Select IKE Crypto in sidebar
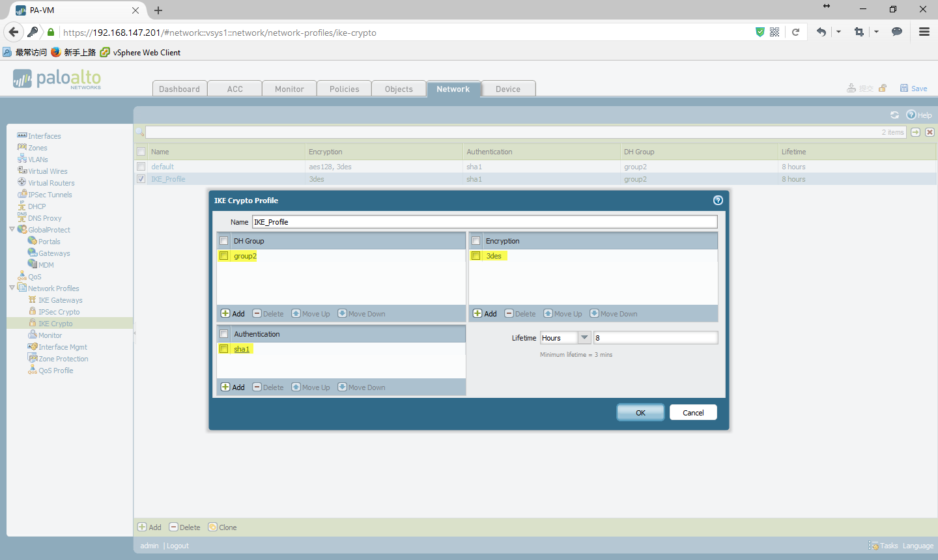 (55, 324)
